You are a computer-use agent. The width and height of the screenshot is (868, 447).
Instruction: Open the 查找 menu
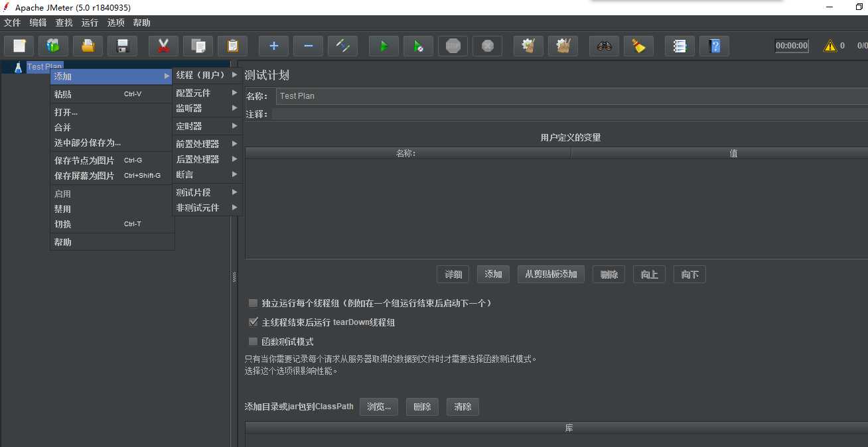click(x=64, y=23)
